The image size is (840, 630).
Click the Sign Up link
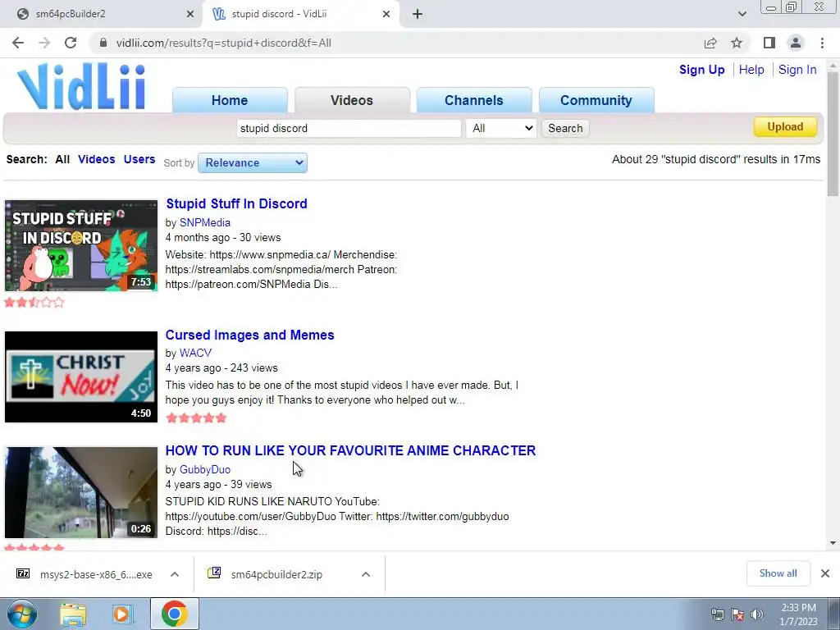[702, 70]
